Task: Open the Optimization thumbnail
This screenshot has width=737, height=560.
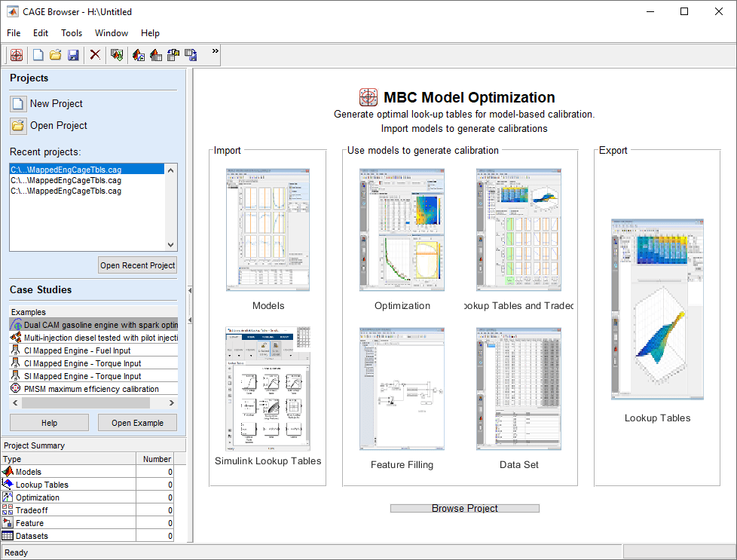Action: tap(402, 229)
